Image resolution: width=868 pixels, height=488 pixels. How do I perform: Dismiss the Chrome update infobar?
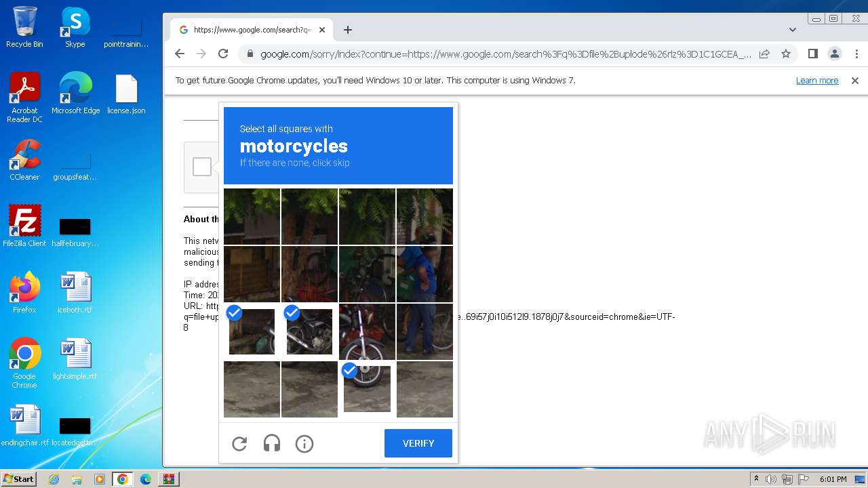click(855, 80)
